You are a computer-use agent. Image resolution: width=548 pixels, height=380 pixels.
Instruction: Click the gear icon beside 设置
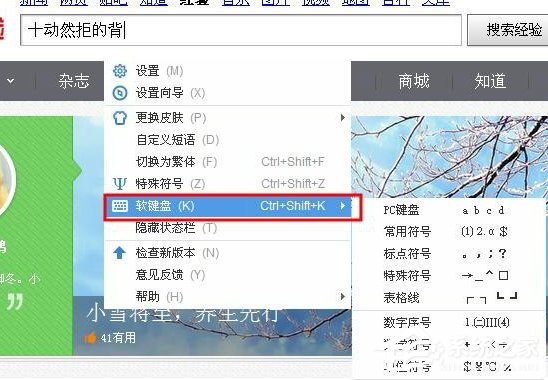120,71
